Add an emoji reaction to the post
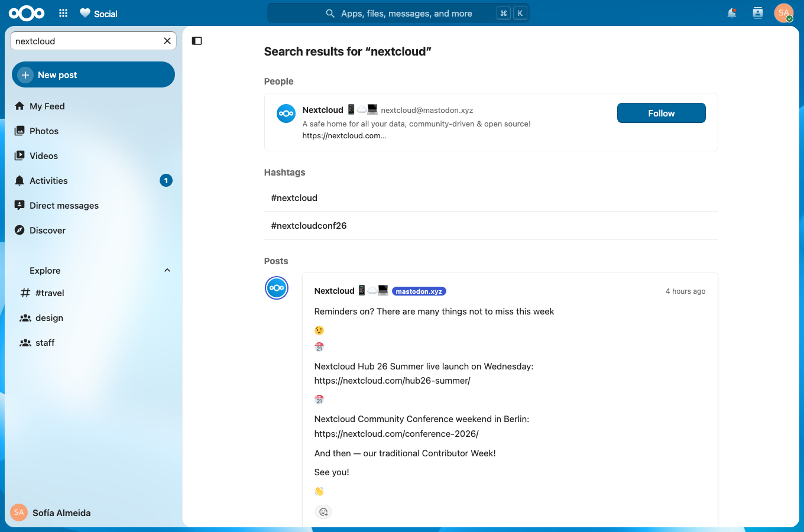 (x=323, y=512)
